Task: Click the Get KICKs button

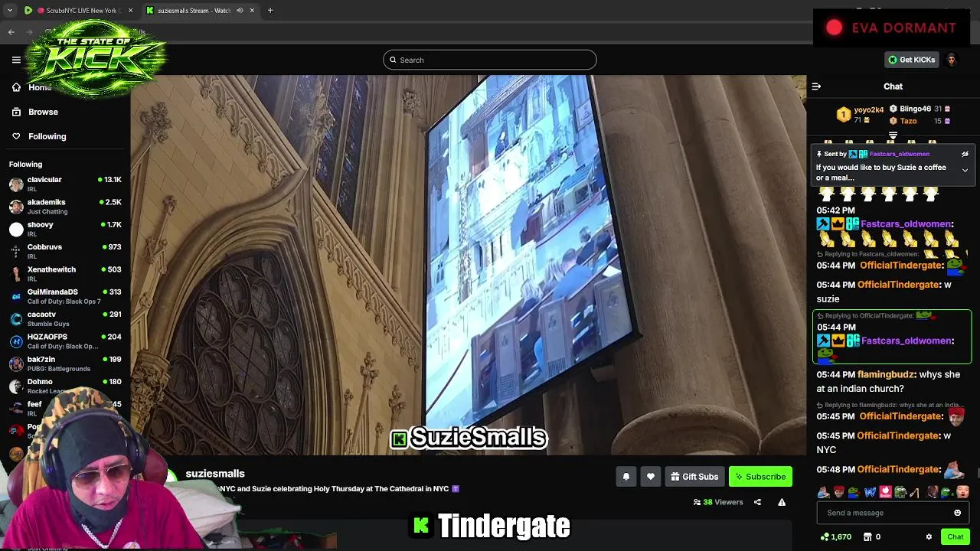Action: tap(911, 60)
